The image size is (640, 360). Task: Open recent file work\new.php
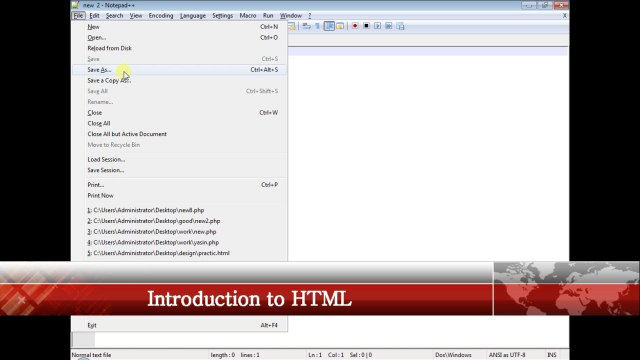click(x=180, y=231)
